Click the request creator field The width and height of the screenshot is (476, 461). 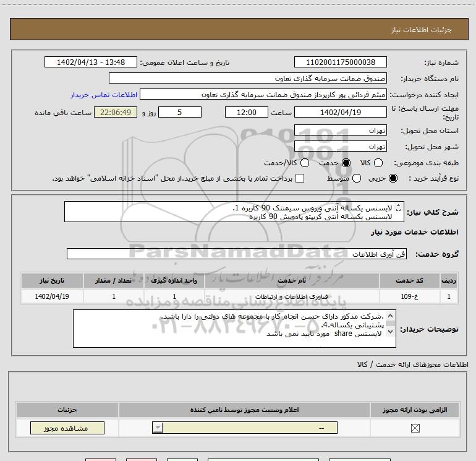coord(263,94)
